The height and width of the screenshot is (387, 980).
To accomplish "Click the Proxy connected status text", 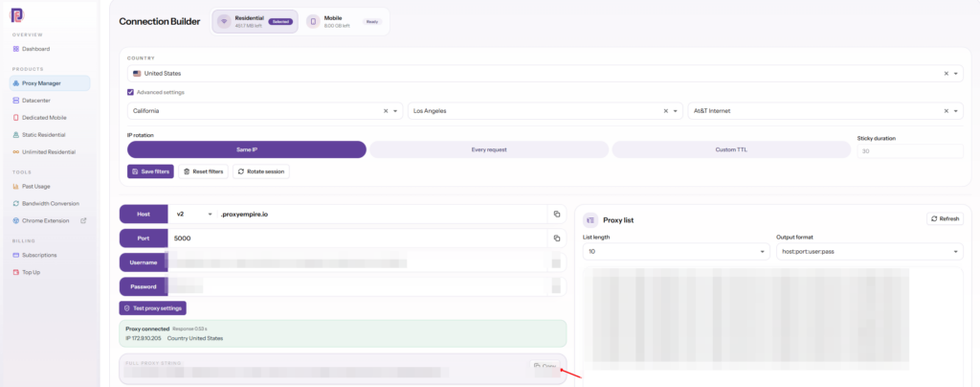I will 147,329.
